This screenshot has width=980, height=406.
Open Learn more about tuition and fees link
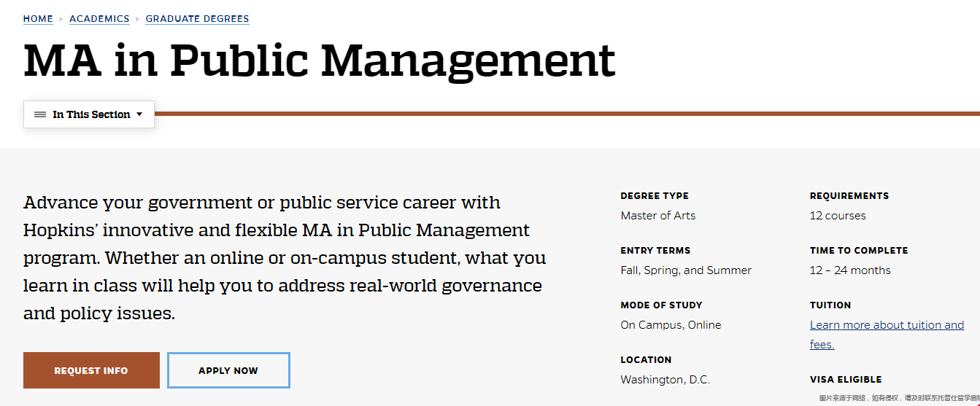coord(887,335)
